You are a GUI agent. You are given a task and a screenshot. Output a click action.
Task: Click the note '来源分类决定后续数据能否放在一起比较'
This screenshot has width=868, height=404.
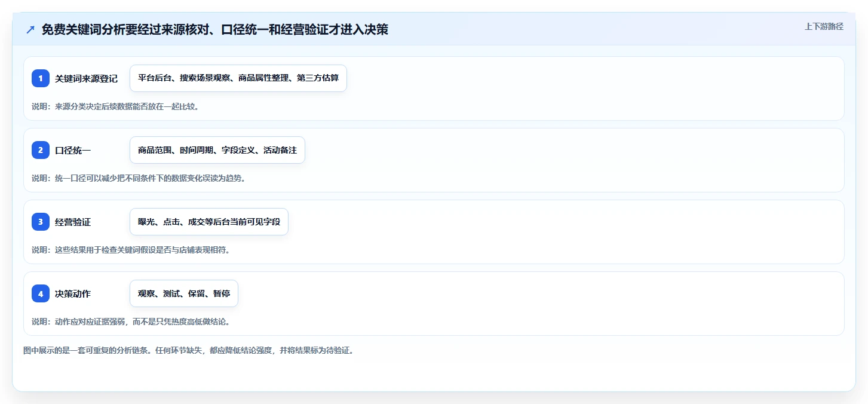pos(115,106)
